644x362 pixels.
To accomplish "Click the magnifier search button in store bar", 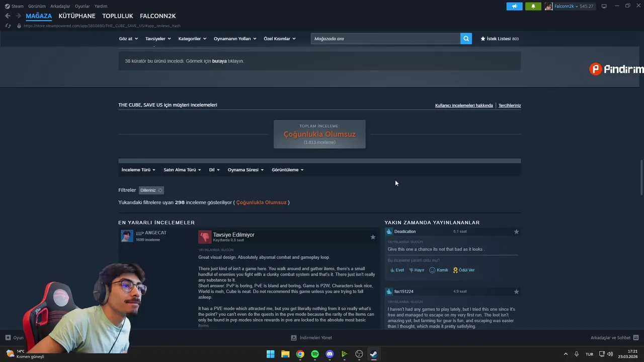I will 466,38.
